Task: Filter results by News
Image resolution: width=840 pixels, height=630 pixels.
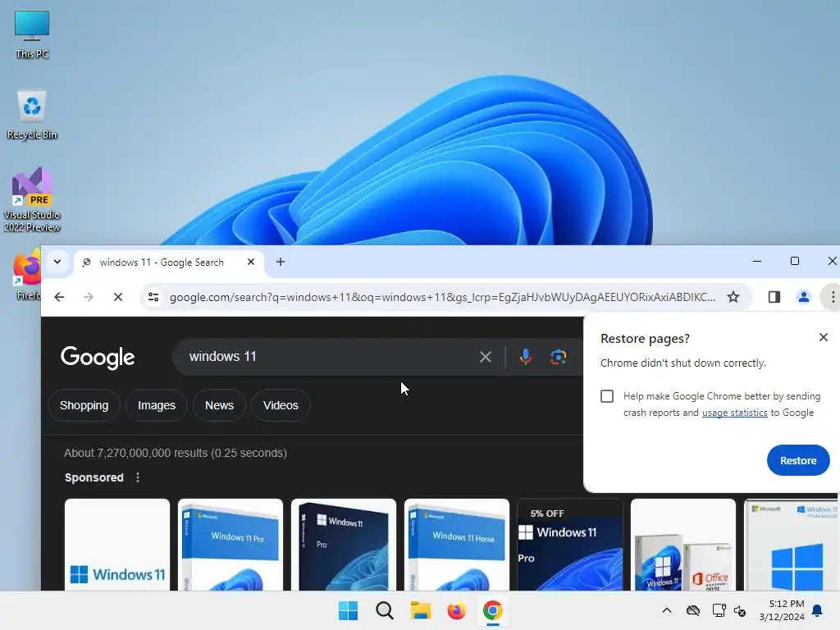Action: pos(219,405)
